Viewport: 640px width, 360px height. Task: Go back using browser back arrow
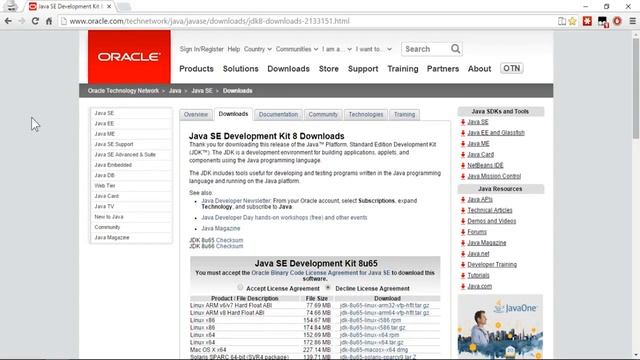click(x=8, y=21)
